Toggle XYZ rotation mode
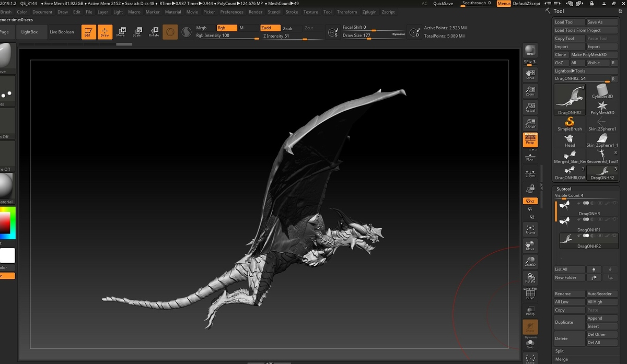The image size is (627, 364). (530, 201)
